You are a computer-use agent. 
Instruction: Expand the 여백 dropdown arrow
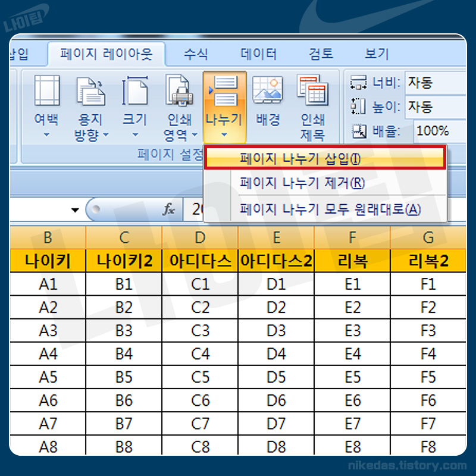pos(46,134)
